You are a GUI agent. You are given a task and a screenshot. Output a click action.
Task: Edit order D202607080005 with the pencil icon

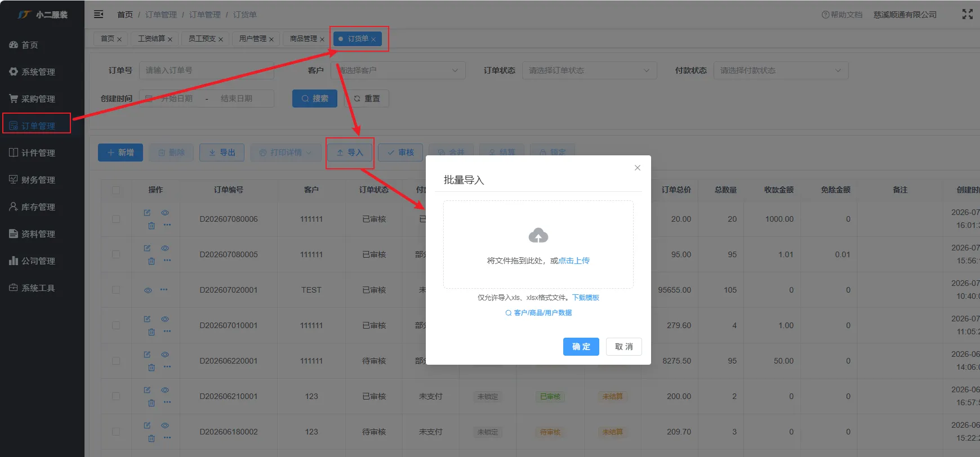147,248
